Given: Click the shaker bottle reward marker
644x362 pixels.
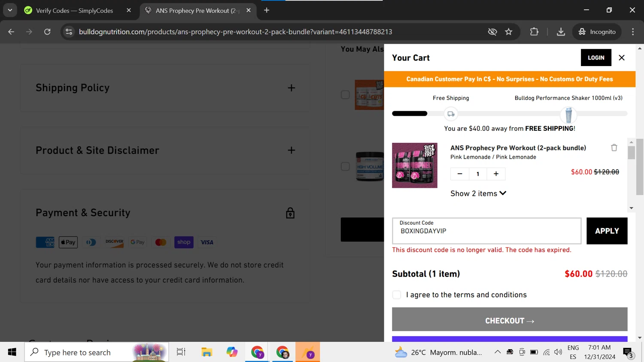Looking at the screenshot, I should [568, 115].
